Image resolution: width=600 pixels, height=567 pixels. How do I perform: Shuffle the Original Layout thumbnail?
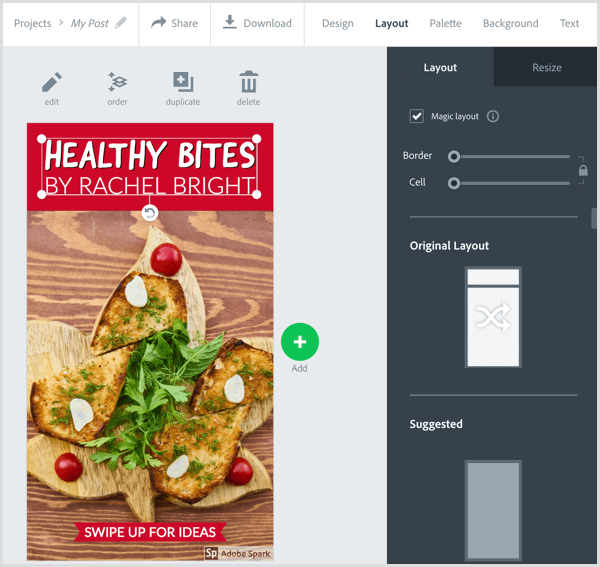click(x=493, y=317)
